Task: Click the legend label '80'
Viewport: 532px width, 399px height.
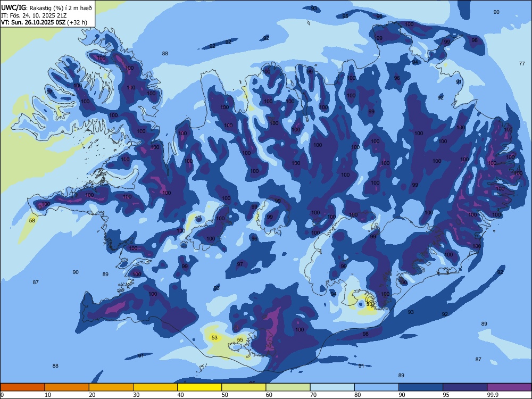Action: click(358, 395)
